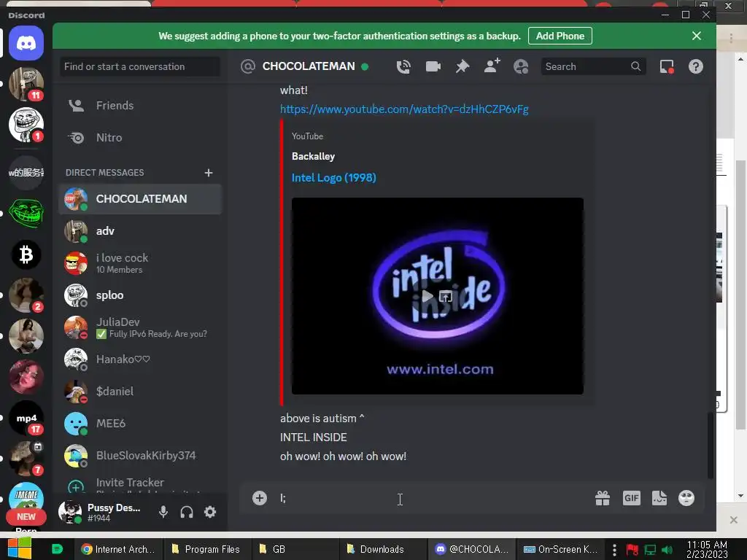
Task: Start a video call
Action: (433, 66)
